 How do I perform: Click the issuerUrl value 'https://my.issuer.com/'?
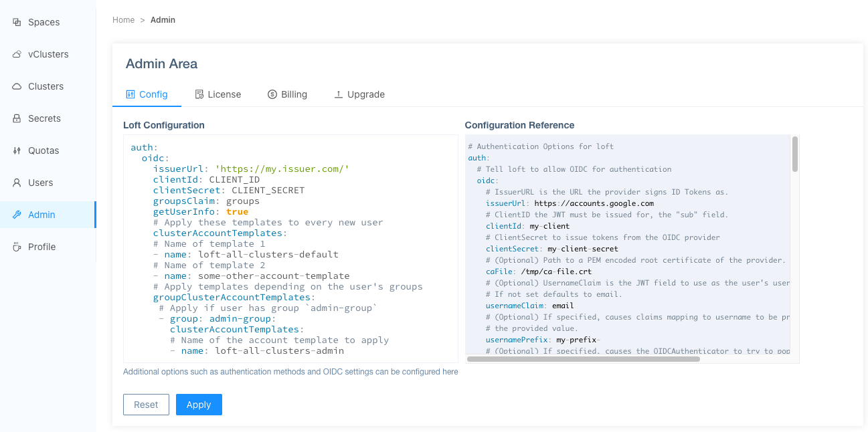click(282, 169)
